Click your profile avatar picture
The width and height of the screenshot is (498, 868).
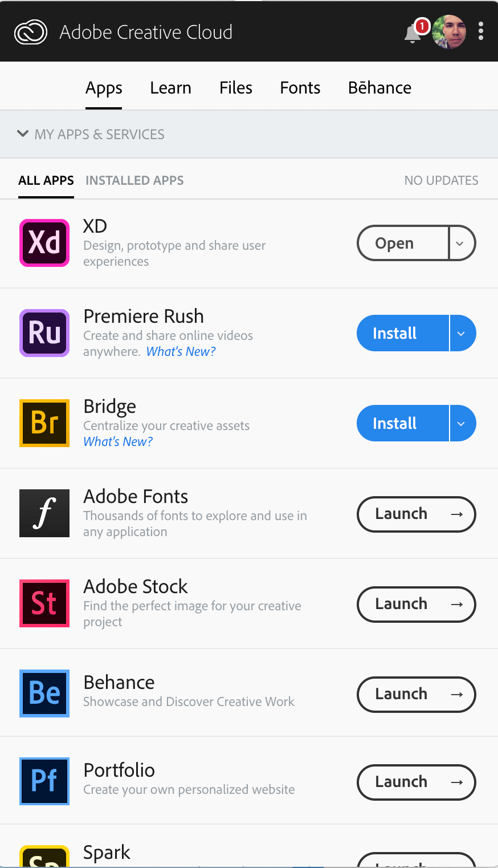[449, 32]
